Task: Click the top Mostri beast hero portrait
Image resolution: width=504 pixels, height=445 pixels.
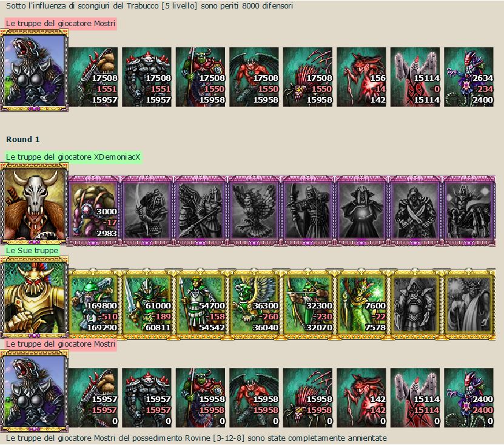Action: [x=35, y=70]
